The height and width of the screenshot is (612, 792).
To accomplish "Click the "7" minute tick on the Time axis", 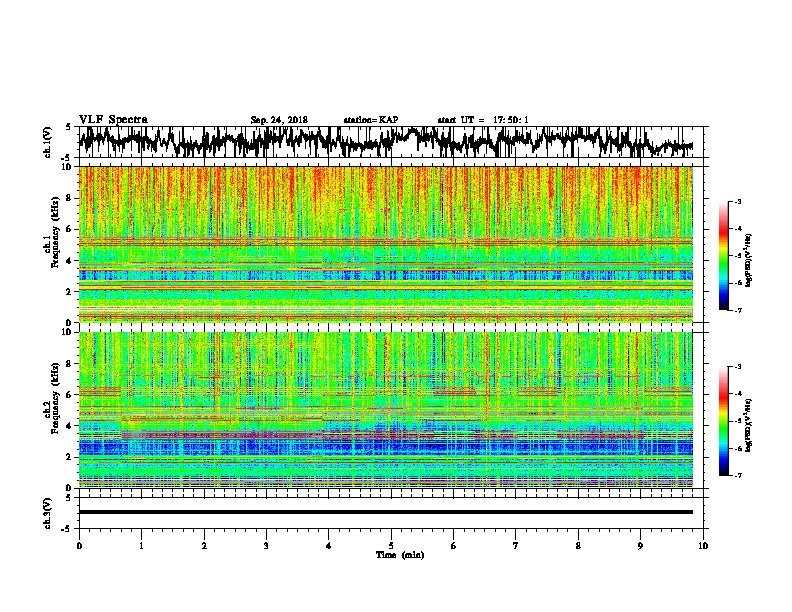I will [x=516, y=546].
